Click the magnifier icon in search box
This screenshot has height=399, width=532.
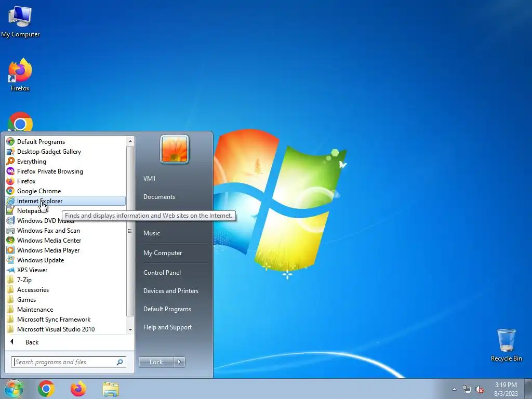tap(120, 362)
